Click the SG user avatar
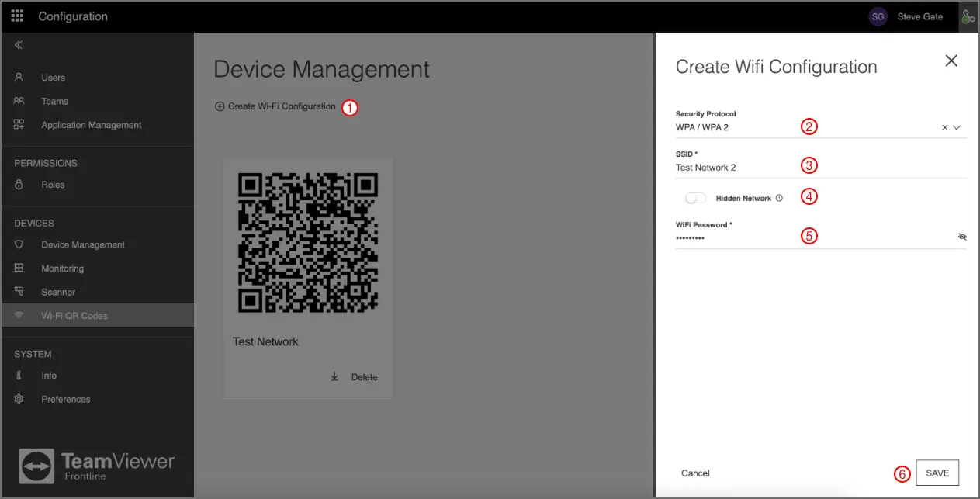This screenshot has height=499, width=980. [878, 16]
